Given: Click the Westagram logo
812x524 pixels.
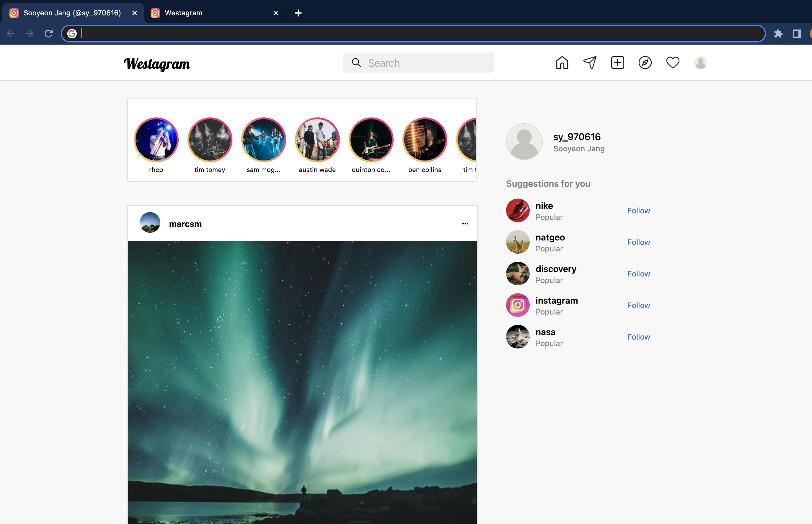Looking at the screenshot, I should click(156, 64).
